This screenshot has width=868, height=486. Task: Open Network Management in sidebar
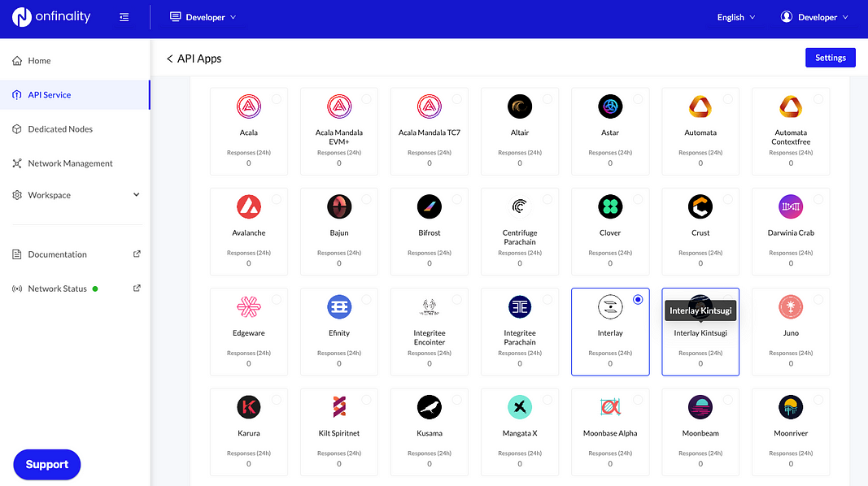tap(76, 163)
